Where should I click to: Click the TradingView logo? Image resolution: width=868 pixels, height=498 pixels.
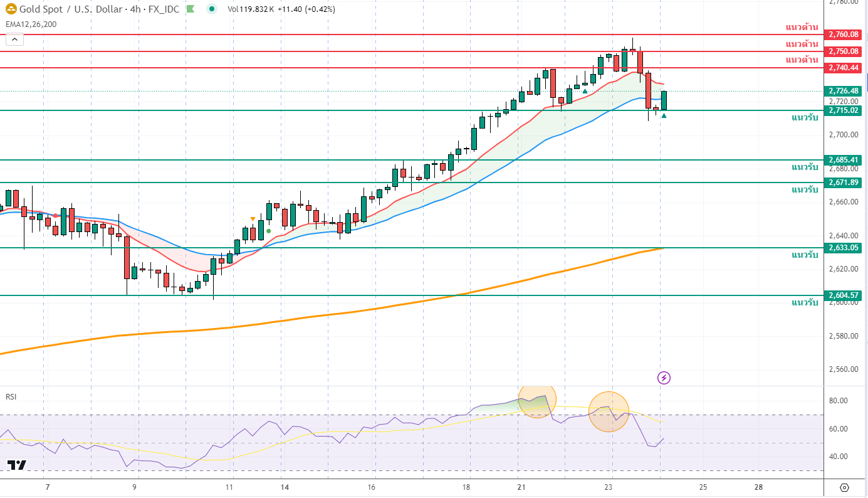[16, 465]
